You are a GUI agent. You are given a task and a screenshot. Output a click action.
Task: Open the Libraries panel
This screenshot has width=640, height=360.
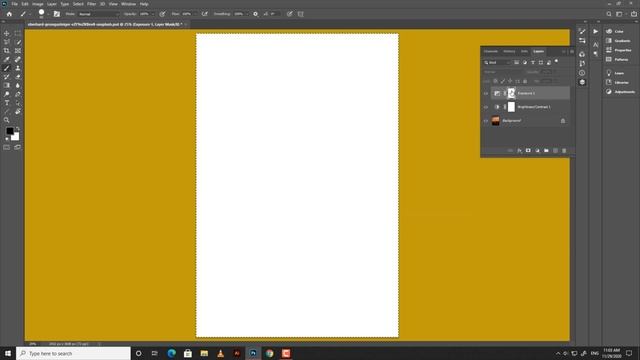[x=618, y=82]
